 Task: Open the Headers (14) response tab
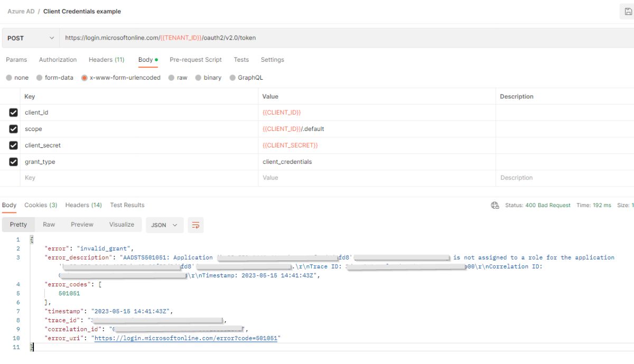(83, 205)
